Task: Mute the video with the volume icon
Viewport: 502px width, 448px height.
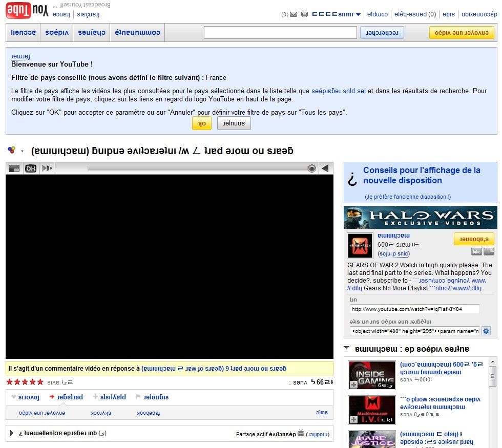Action: pyautogui.click(x=47, y=168)
